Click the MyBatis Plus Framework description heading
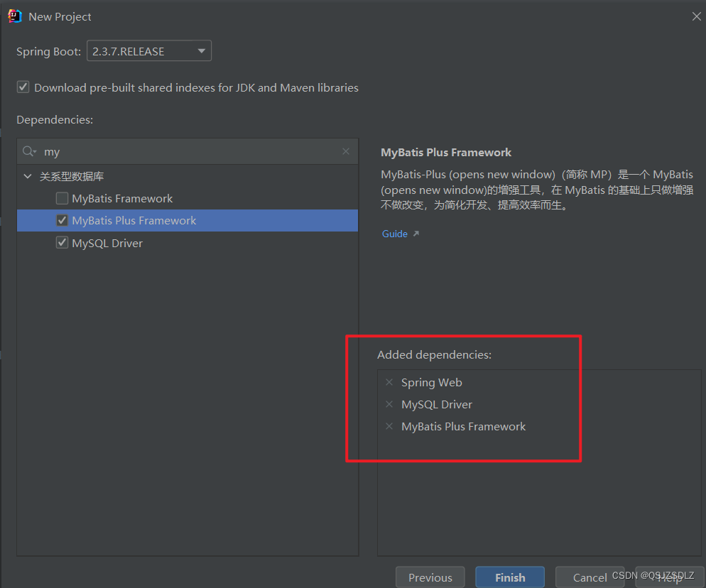 click(446, 152)
